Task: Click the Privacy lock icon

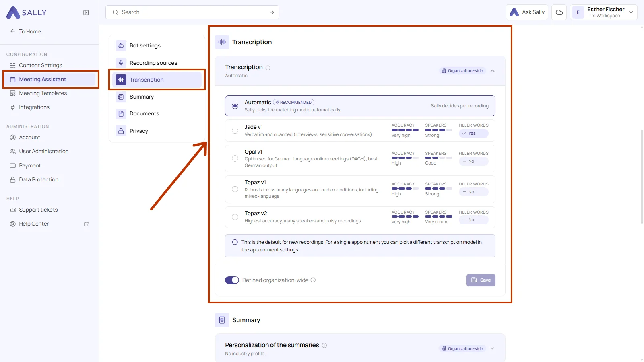Action: pyautogui.click(x=121, y=131)
